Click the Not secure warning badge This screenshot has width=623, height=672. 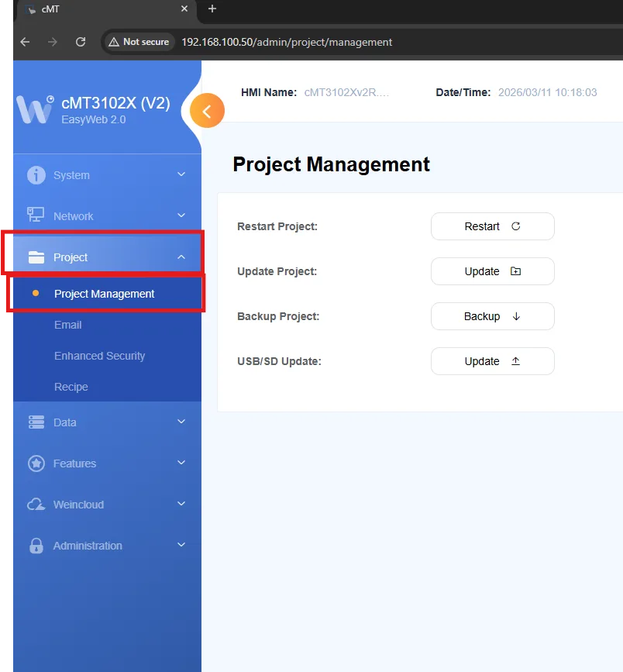pyautogui.click(x=139, y=42)
